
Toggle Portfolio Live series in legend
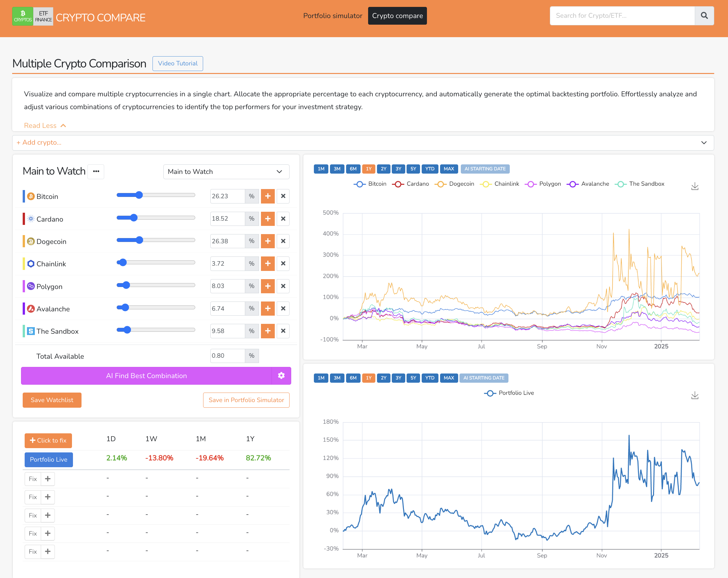pyautogui.click(x=509, y=393)
